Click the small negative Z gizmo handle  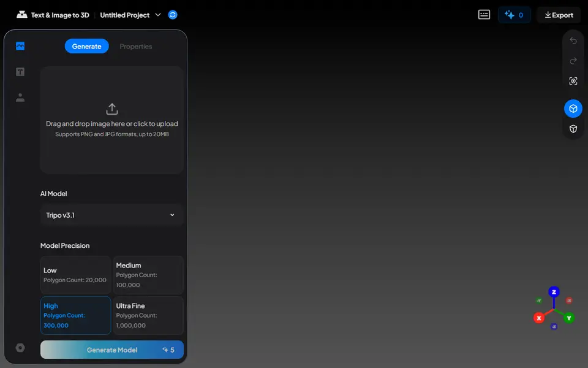(x=554, y=326)
